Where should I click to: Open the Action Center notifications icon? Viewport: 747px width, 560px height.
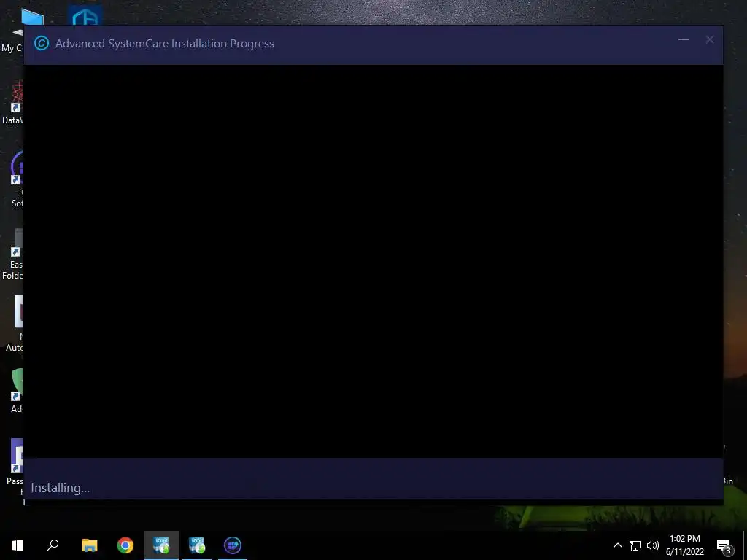pyautogui.click(x=724, y=545)
